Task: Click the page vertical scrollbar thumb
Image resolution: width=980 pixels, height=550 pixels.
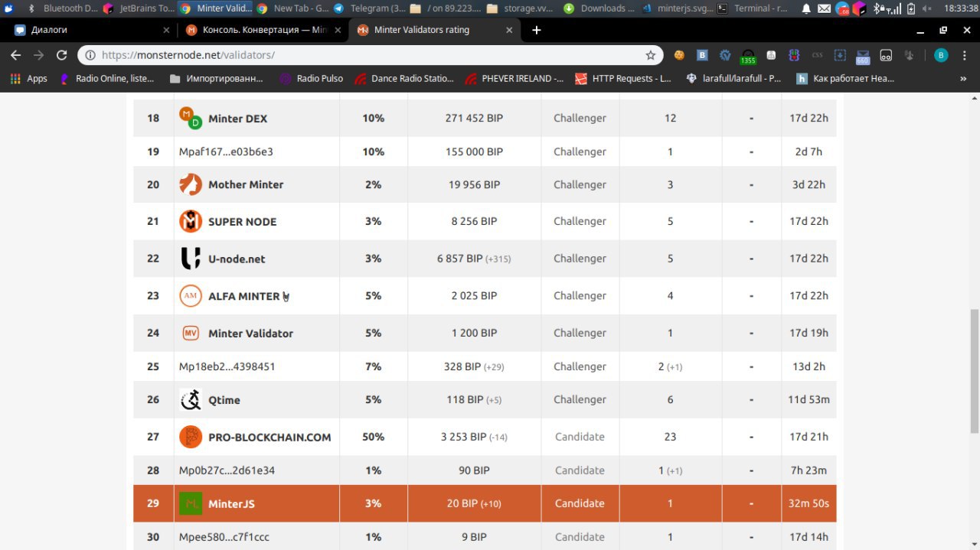Action: 974,371
